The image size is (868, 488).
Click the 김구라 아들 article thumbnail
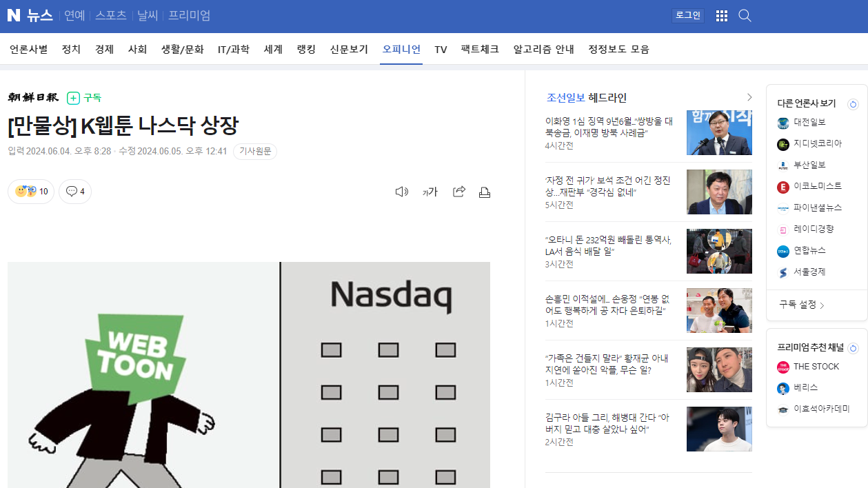click(x=719, y=429)
